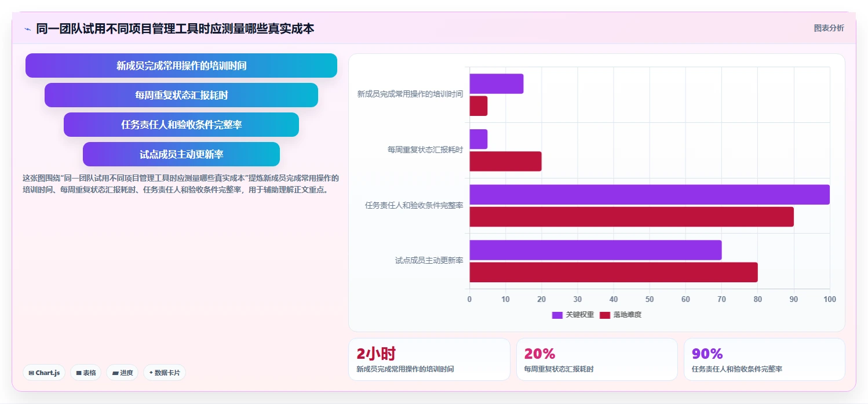Click purple bar for 试点成员主动更新率
The width and height of the screenshot is (868, 404).
[596, 250]
